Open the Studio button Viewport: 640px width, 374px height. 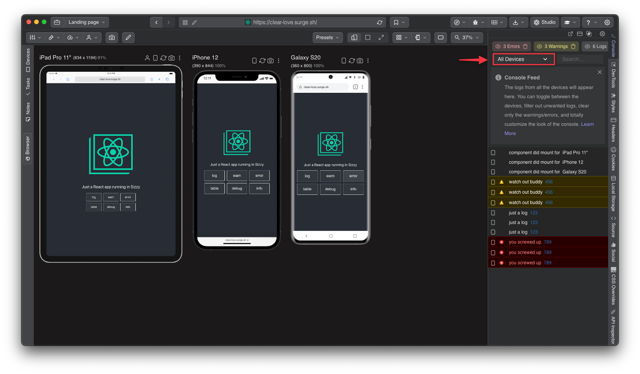pyautogui.click(x=544, y=22)
